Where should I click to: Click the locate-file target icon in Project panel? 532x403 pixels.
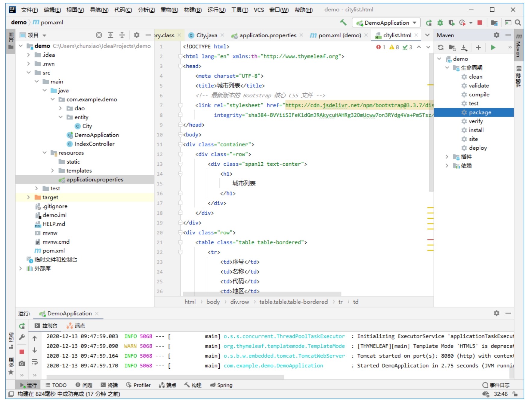click(x=99, y=35)
